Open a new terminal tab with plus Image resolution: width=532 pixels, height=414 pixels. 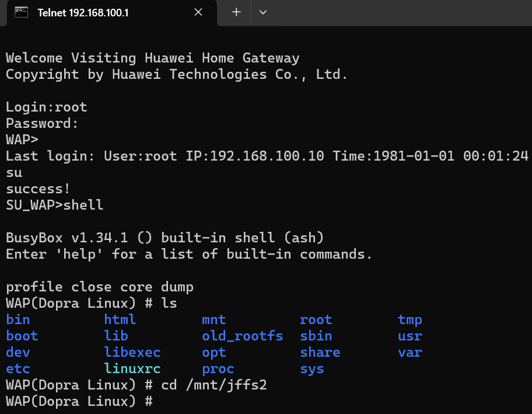point(236,12)
